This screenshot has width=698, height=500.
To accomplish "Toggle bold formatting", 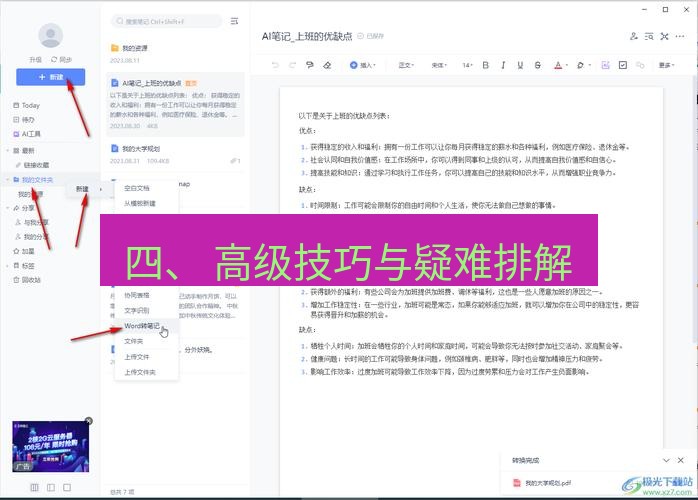I will click(x=486, y=65).
